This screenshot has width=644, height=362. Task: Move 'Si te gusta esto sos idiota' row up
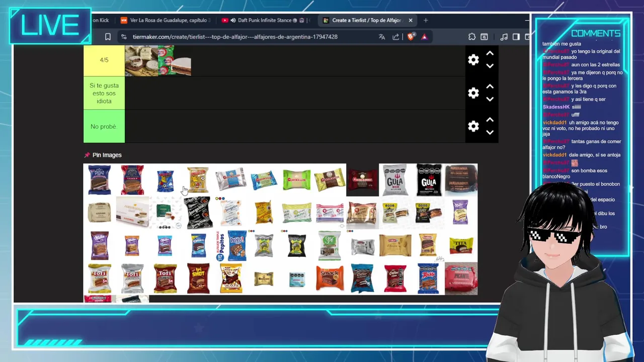click(x=490, y=86)
